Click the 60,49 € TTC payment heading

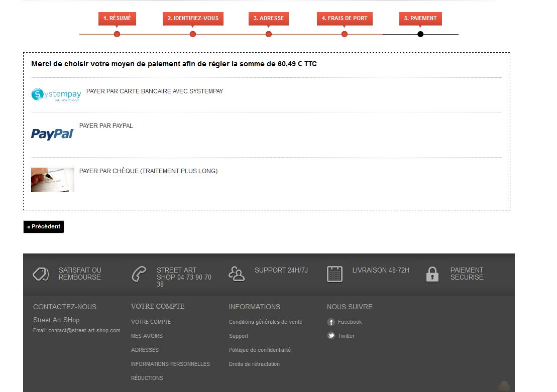coord(174,64)
